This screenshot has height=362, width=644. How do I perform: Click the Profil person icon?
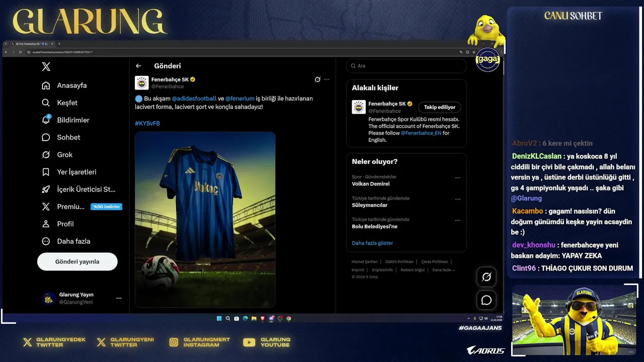(46, 224)
